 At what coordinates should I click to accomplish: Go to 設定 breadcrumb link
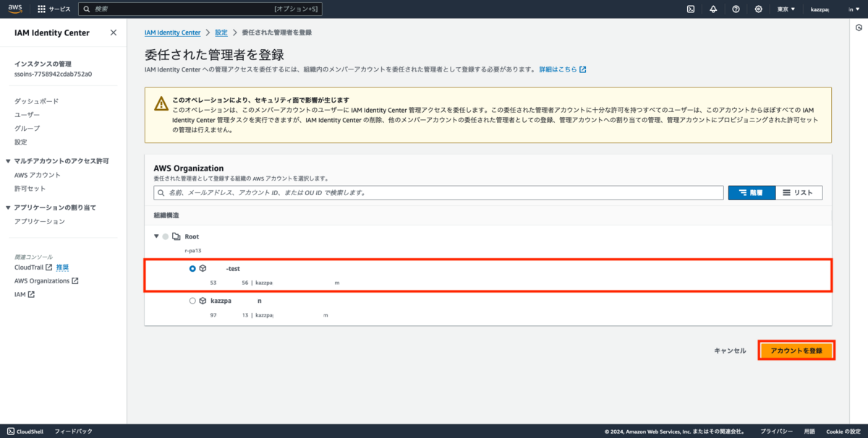click(x=221, y=33)
